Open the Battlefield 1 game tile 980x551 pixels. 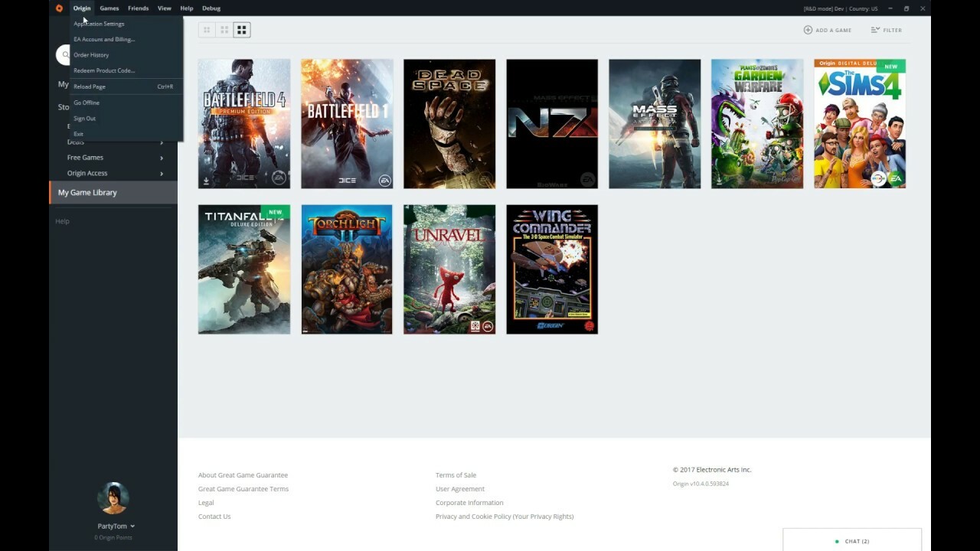(347, 124)
